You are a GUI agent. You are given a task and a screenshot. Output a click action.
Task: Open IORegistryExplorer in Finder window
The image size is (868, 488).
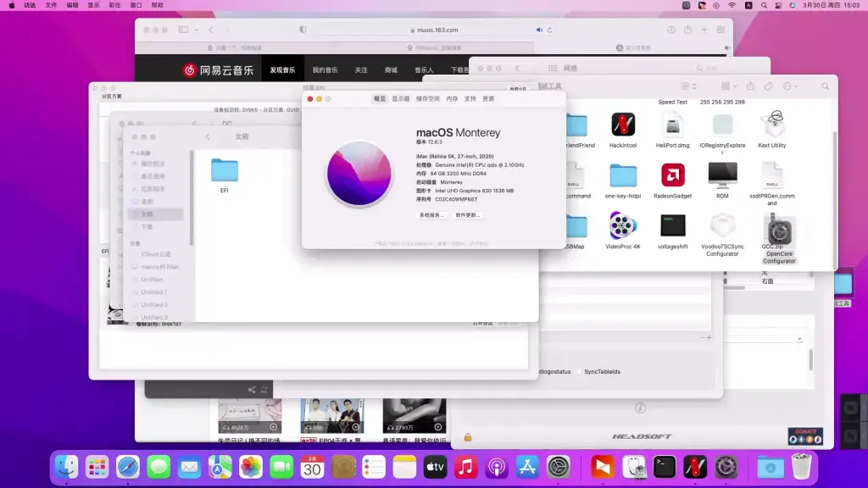(x=722, y=125)
